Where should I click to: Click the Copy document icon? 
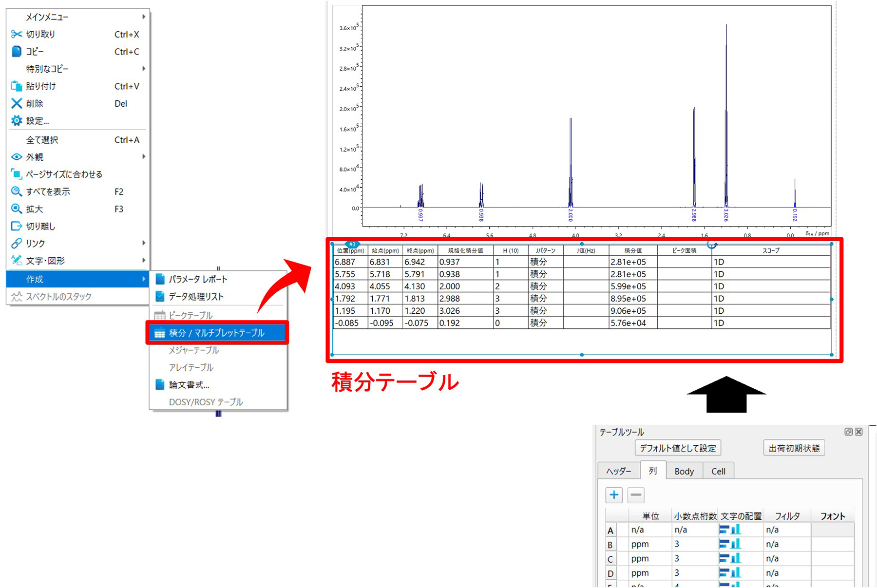(x=17, y=52)
